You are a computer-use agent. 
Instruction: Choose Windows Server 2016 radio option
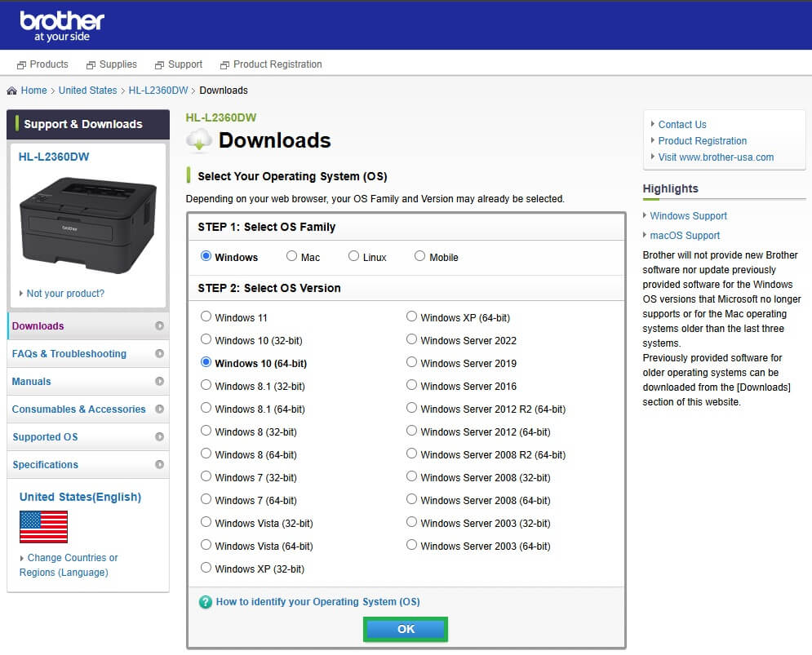411,385
